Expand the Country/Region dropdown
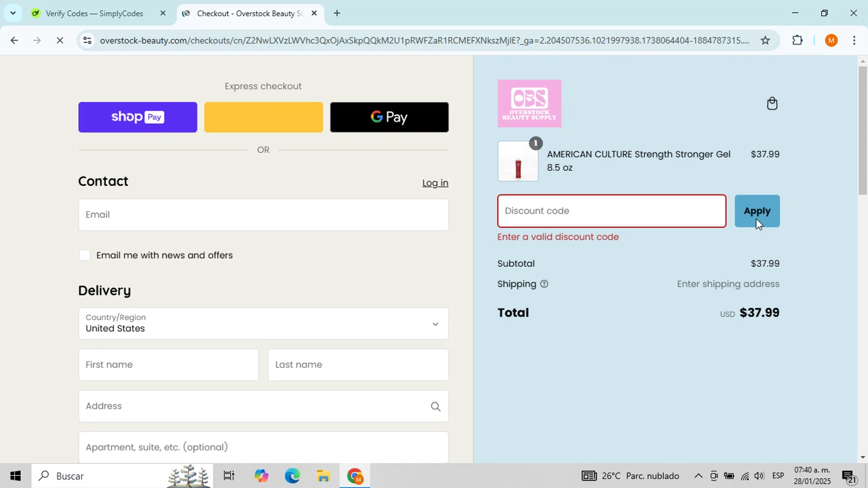 click(x=263, y=324)
